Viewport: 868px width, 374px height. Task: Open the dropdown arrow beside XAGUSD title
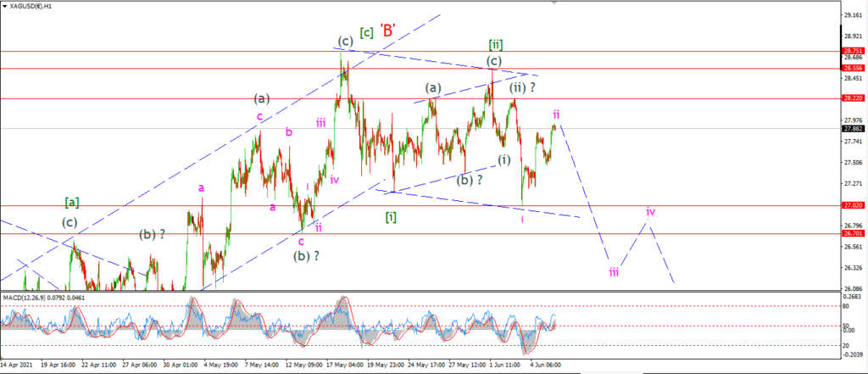(6, 6)
